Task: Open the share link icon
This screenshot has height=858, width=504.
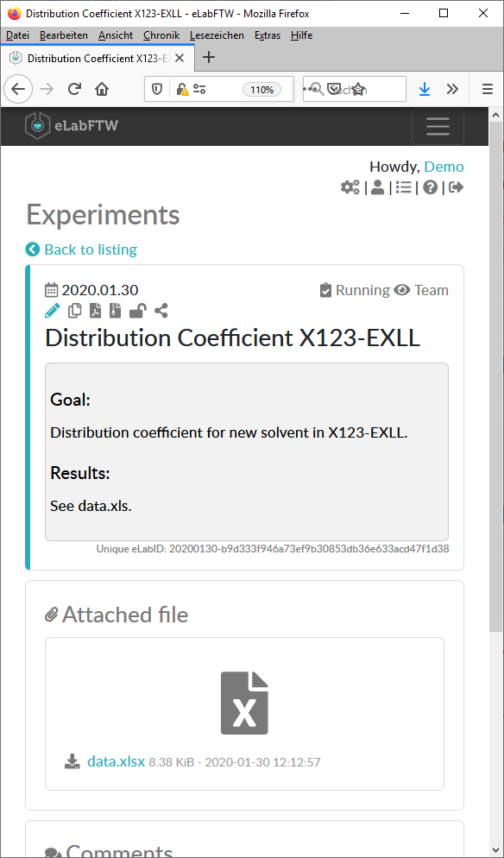Action: [161, 312]
